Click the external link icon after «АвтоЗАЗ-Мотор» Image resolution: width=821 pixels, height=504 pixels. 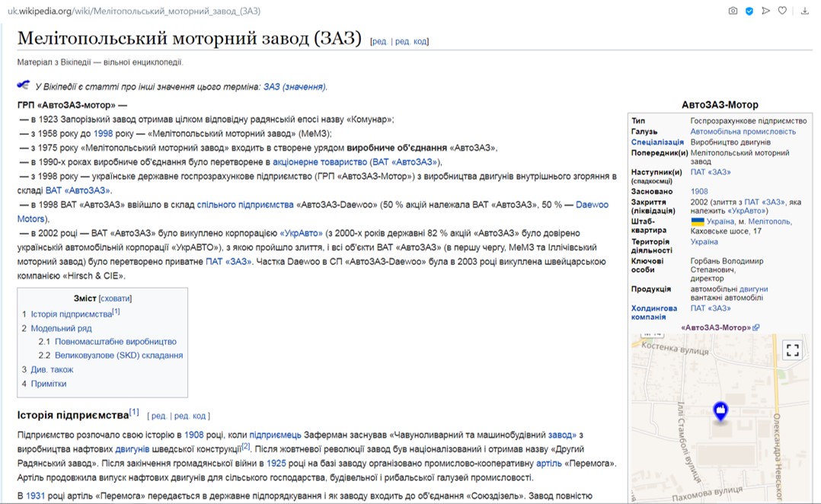[756, 327]
